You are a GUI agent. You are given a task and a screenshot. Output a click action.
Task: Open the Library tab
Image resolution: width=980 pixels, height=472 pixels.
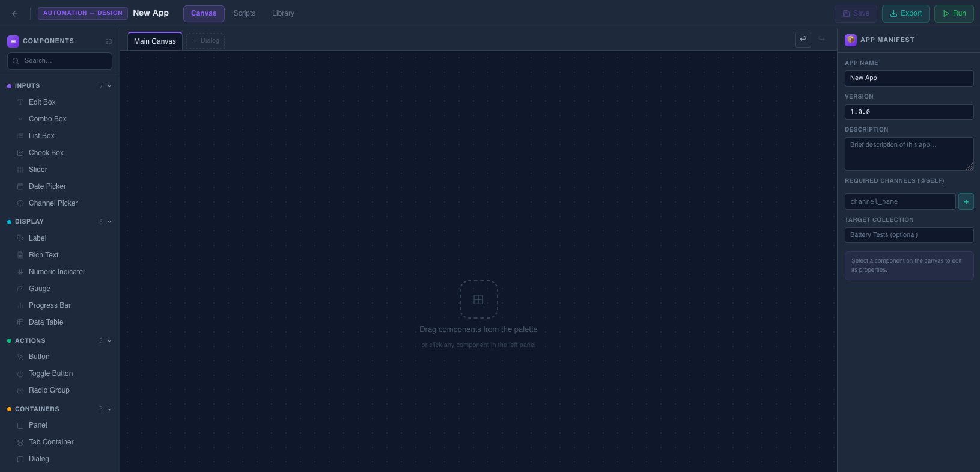tap(283, 13)
